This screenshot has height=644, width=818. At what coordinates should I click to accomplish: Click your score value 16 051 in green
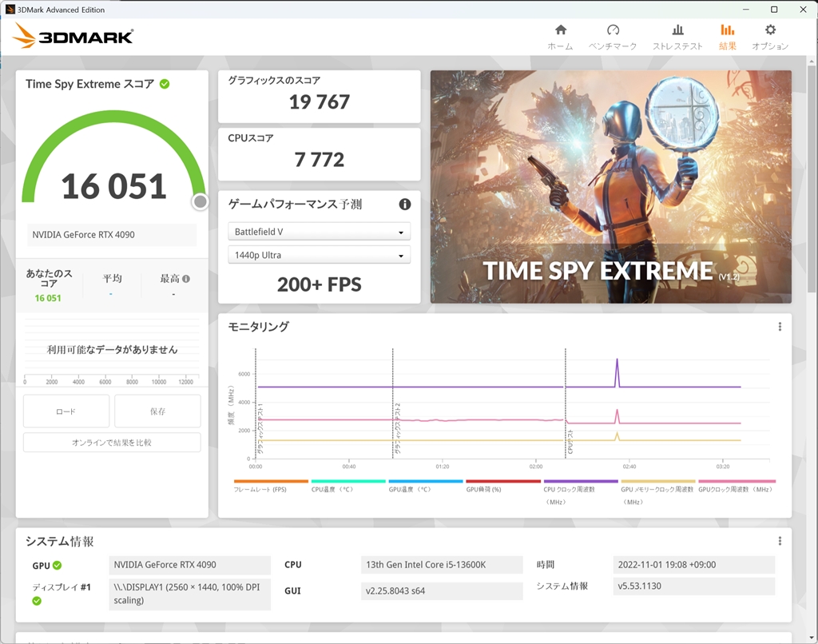pyautogui.click(x=48, y=298)
